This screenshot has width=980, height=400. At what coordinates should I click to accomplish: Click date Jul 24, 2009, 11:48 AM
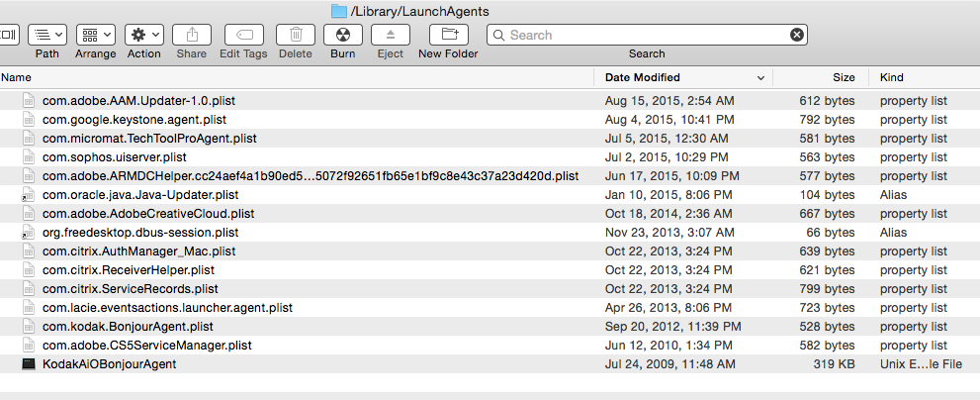click(x=670, y=363)
